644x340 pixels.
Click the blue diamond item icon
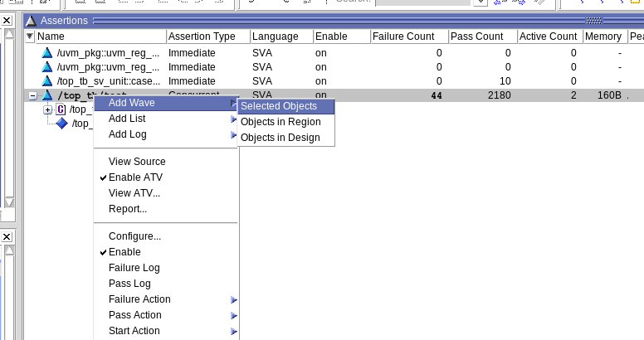coord(61,124)
